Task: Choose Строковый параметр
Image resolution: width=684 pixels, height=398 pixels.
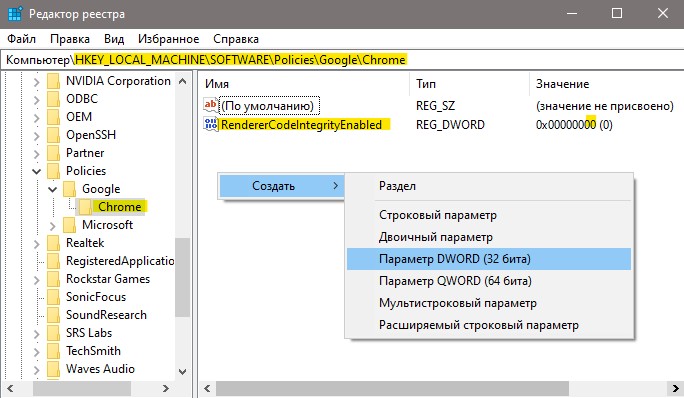Action: click(489, 215)
